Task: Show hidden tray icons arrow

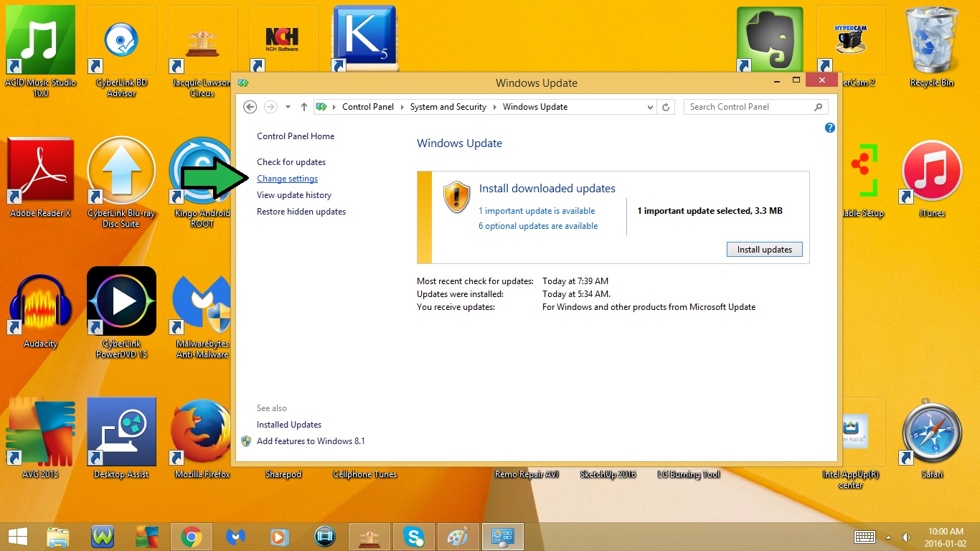Action: 889,537
